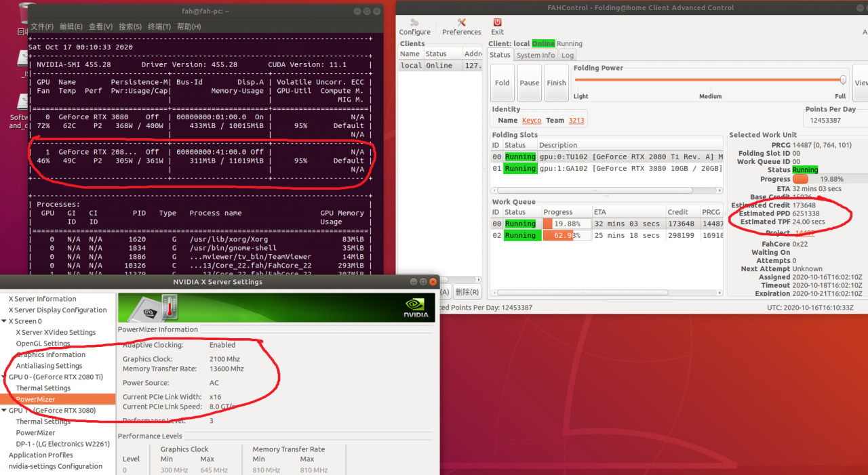Collapse the X Screen 0 tree node
This screenshot has height=475, width=868.
pos(4,321)
